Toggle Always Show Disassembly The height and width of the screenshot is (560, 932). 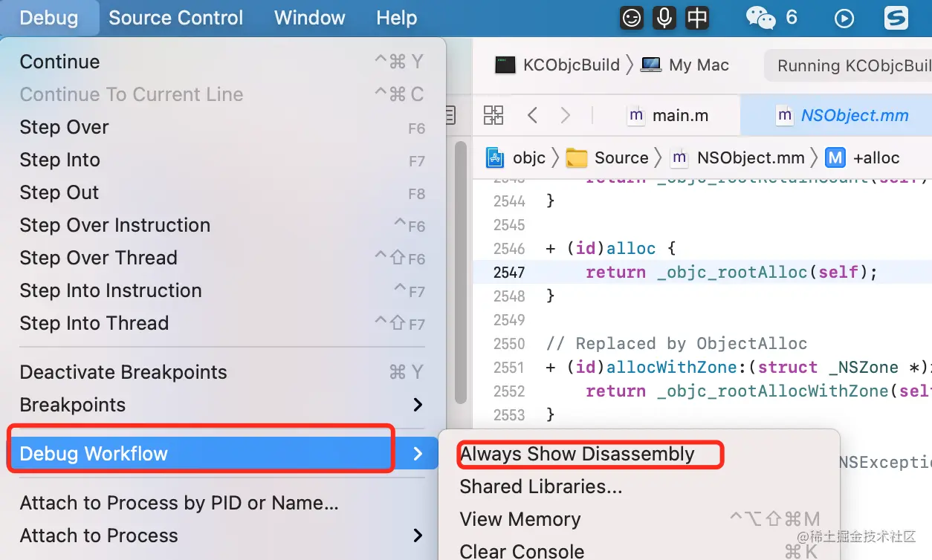click(x=638, y=454)
